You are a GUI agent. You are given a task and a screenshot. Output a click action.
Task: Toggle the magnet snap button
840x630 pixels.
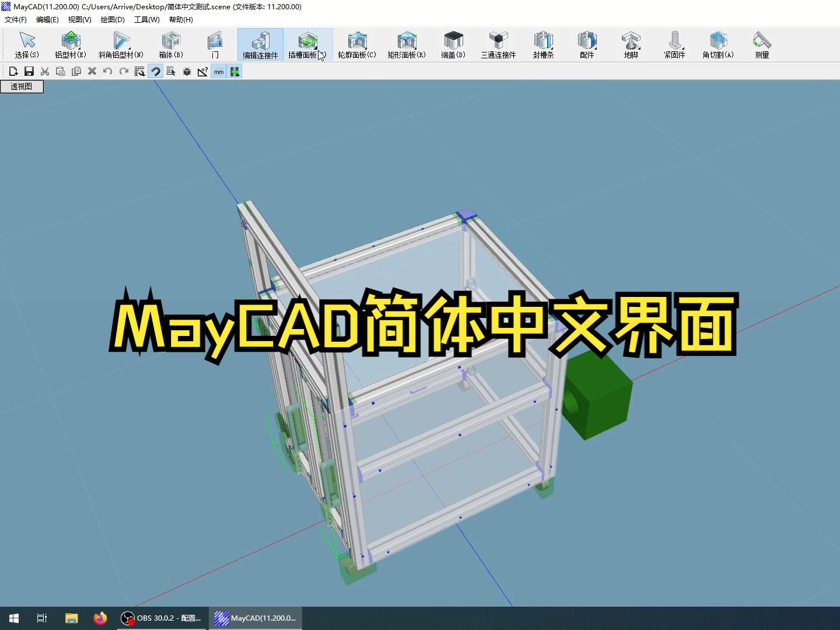(155, 71)
